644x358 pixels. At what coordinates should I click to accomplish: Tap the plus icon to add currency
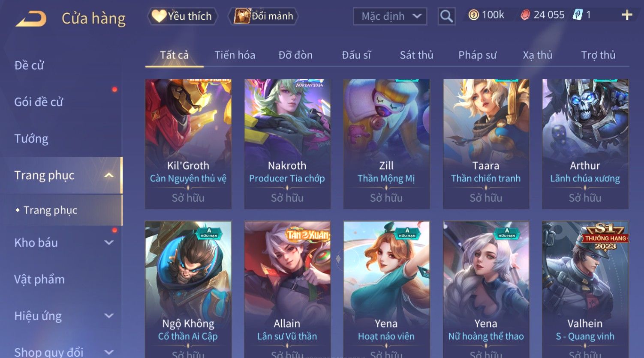coord(627,15)
